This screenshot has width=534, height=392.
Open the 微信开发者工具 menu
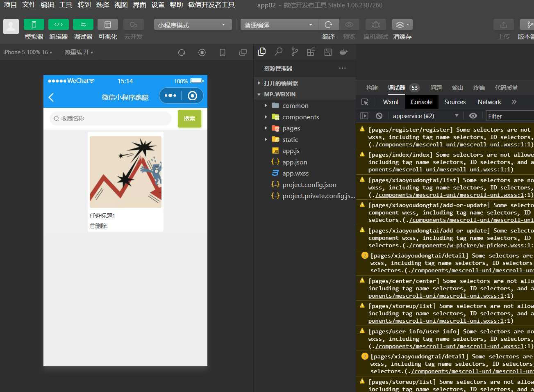point(211,5)
